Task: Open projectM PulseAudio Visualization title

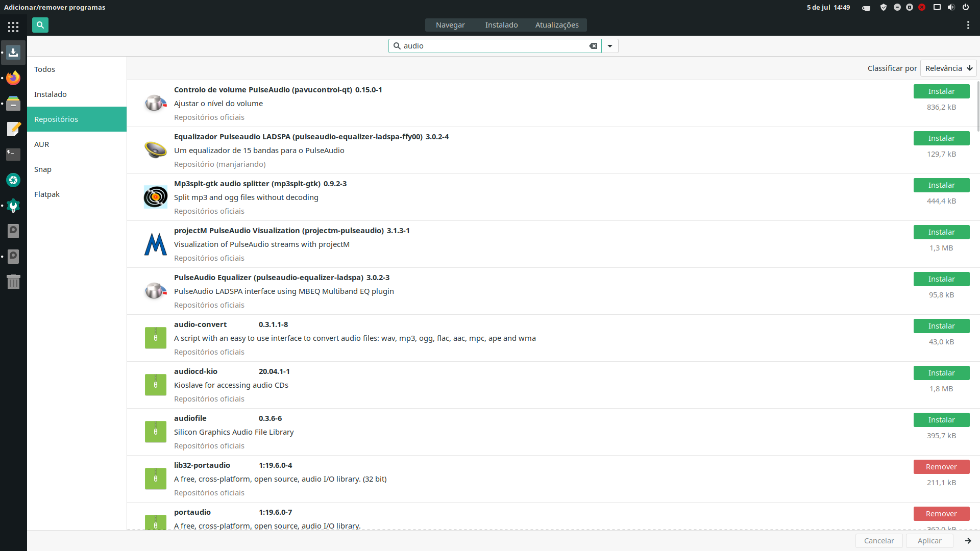Action: [x=291, y=231]
